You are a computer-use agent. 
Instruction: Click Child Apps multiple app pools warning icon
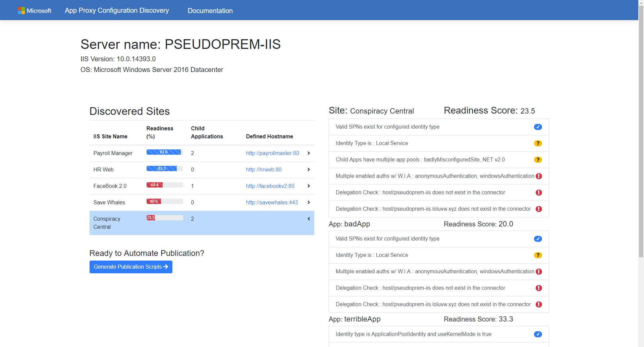[538, 160]
